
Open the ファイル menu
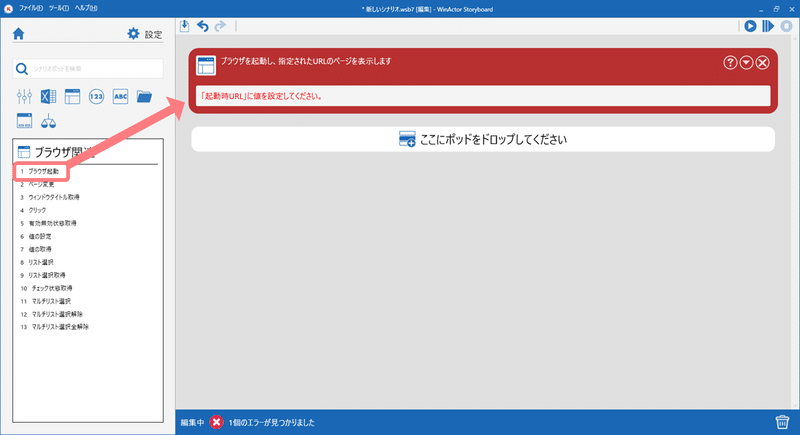(x=31, y=9)
